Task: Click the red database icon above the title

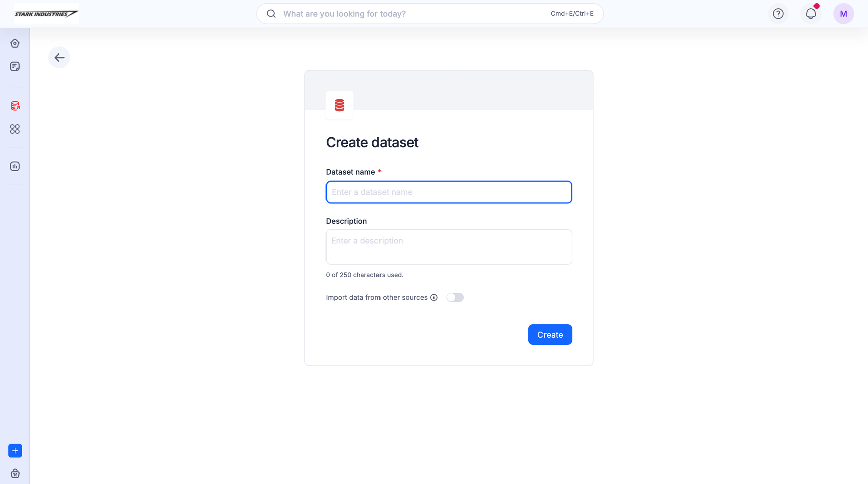Action: pyautogui.click(x=340, y=105)
